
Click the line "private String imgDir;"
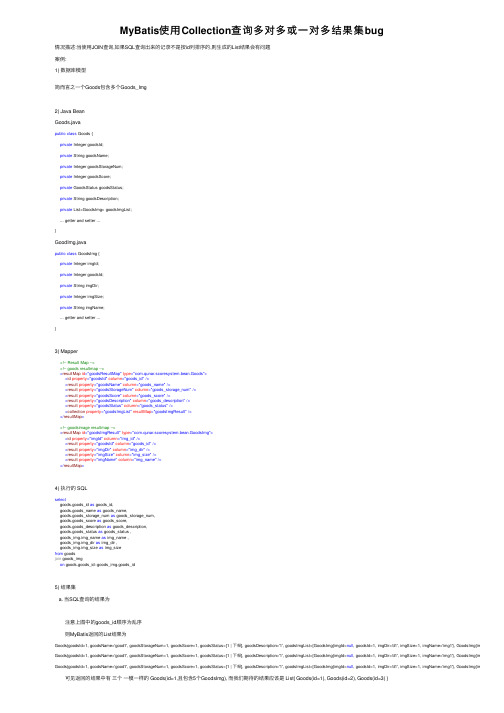pyautogui.click(x=79, y=286)
